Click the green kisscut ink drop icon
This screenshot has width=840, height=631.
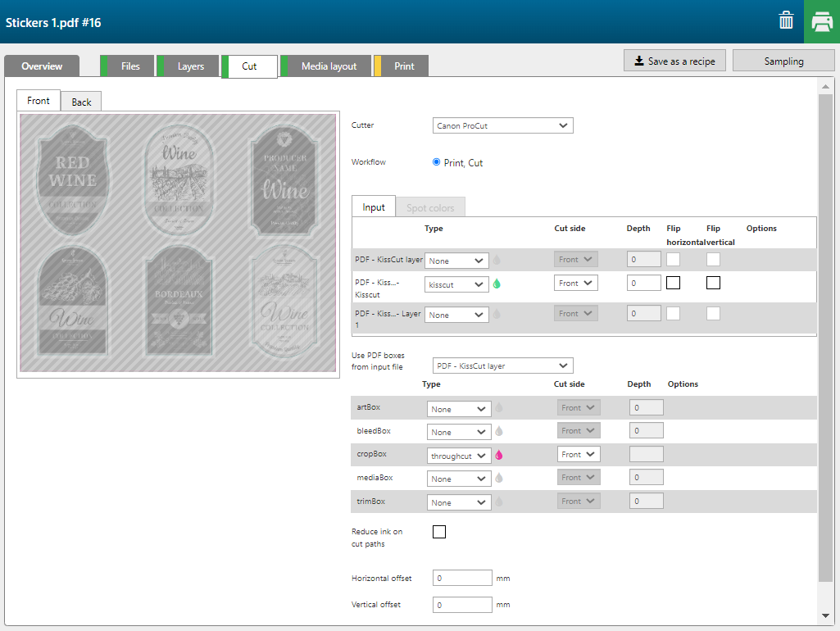tap(497, 284)
